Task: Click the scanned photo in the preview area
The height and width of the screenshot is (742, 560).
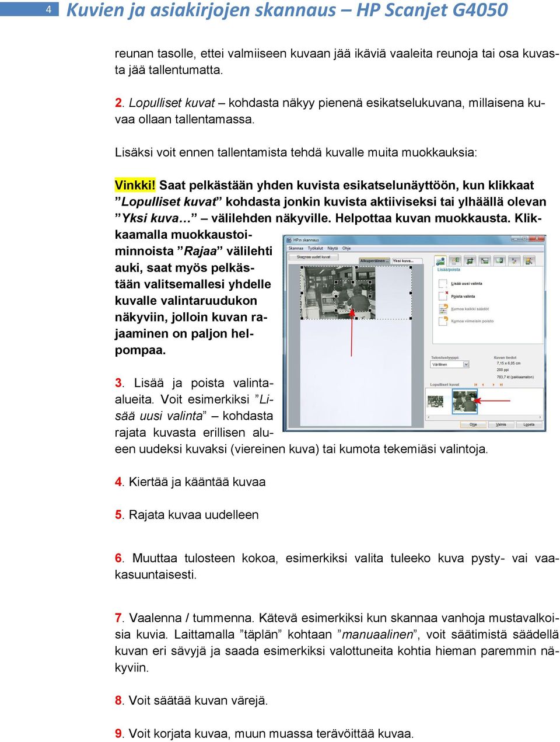Action: point(338,292)
